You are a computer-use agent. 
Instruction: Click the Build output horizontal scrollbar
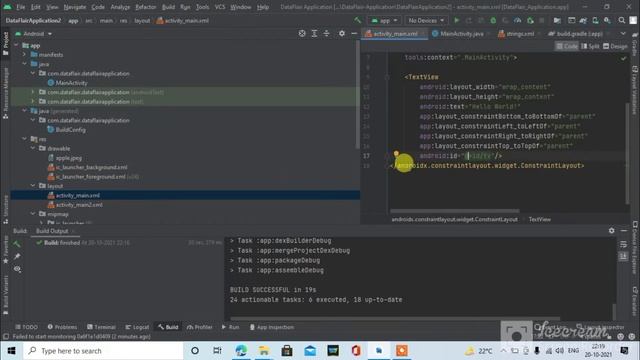[395, 318]
